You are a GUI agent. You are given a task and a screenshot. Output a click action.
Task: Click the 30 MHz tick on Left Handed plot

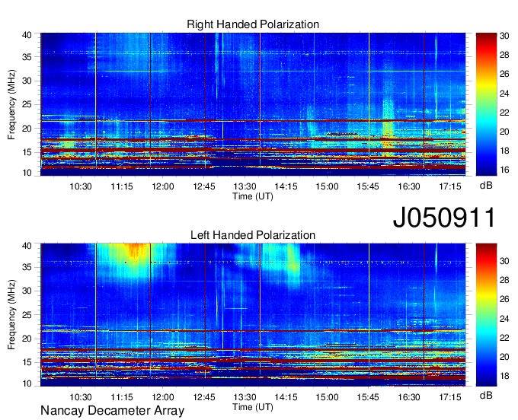[x=27, y=291]
